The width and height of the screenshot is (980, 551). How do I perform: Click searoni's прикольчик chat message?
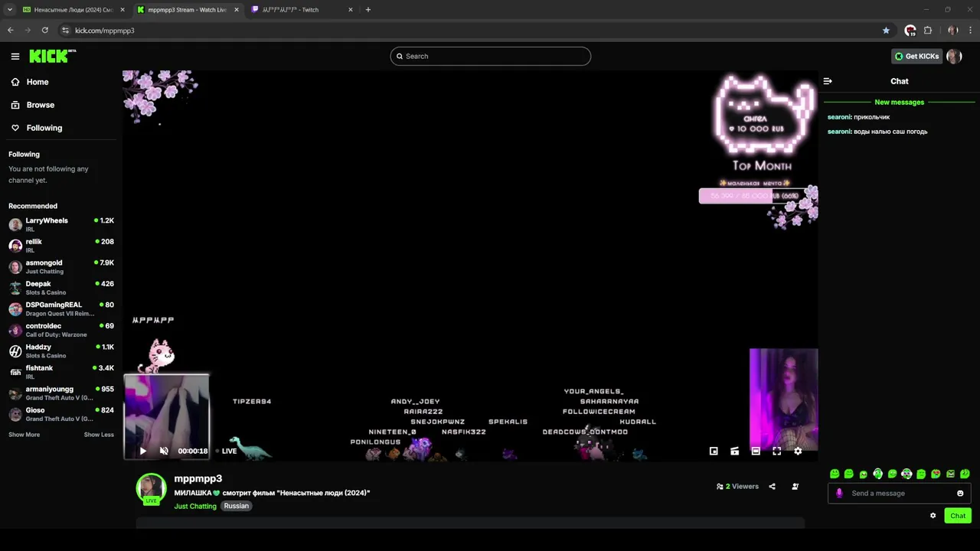pyautogui.click(x=858, y=117)
